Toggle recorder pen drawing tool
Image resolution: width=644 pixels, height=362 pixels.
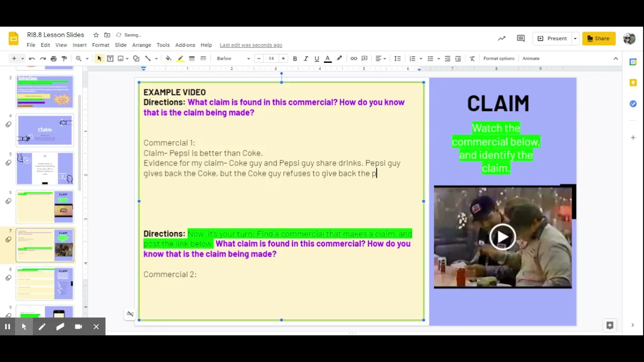[x=42, y=327]
